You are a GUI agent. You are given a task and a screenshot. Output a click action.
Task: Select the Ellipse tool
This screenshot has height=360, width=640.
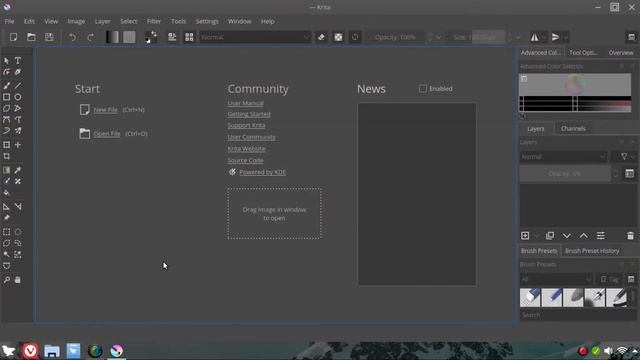[x=18, y=97]
